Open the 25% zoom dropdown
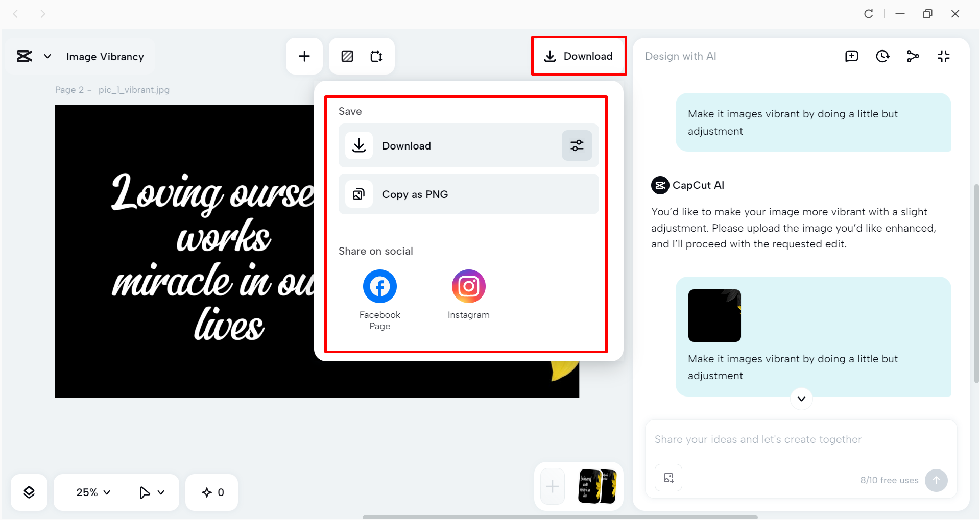Image resolution: width=980 pixels, height=520 pixels. [x=93, y=492]
